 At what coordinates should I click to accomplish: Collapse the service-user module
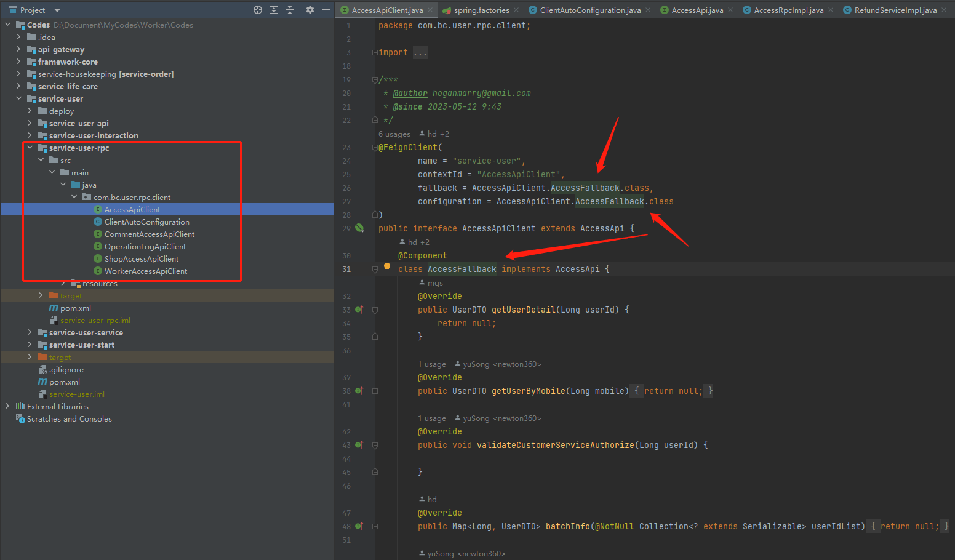[18, 98]
